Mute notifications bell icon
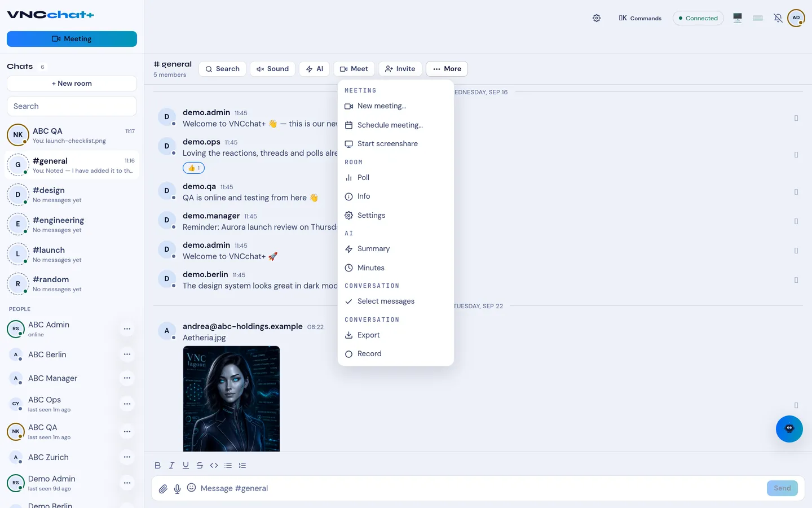This screenshot has width=812, height=508. (778, 18)
